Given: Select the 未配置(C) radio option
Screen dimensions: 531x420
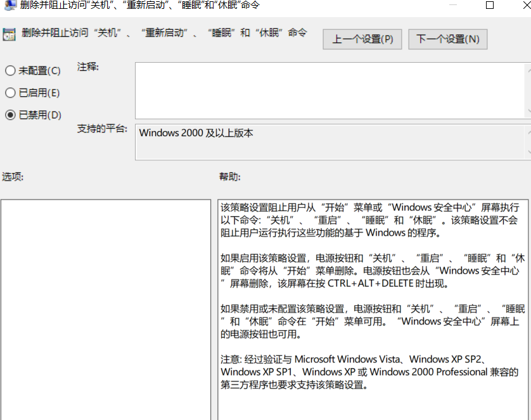Looking at the screenshot, I should (10, 71).
